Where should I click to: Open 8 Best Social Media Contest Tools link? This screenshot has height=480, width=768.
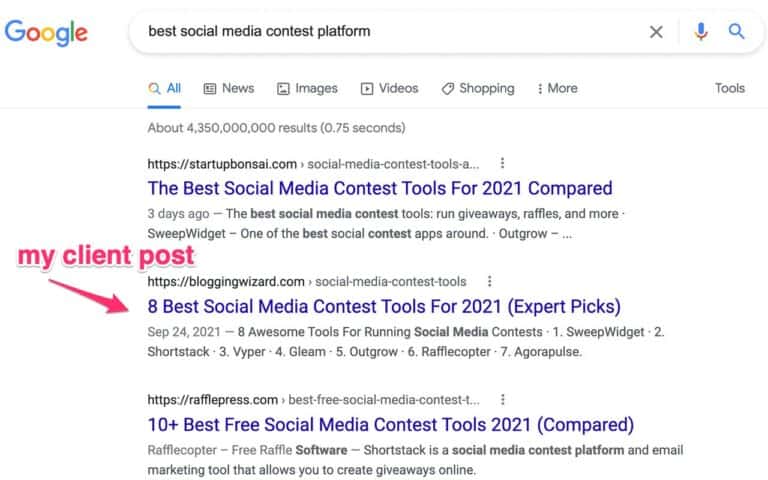pos(384,307)
